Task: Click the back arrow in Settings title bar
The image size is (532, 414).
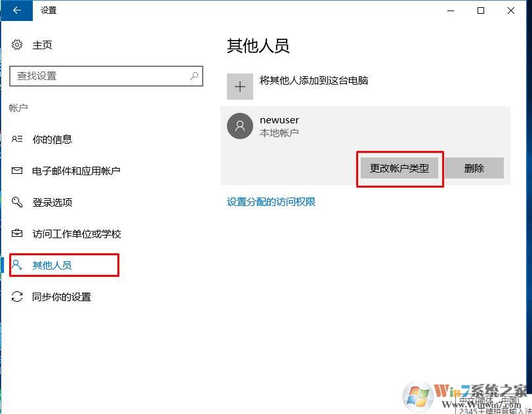Action: (17, 10)
